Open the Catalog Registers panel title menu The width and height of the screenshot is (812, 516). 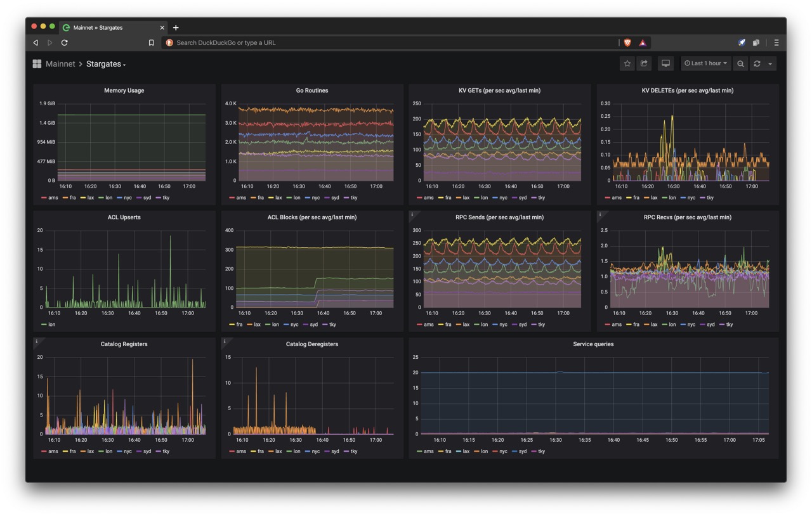124,344
